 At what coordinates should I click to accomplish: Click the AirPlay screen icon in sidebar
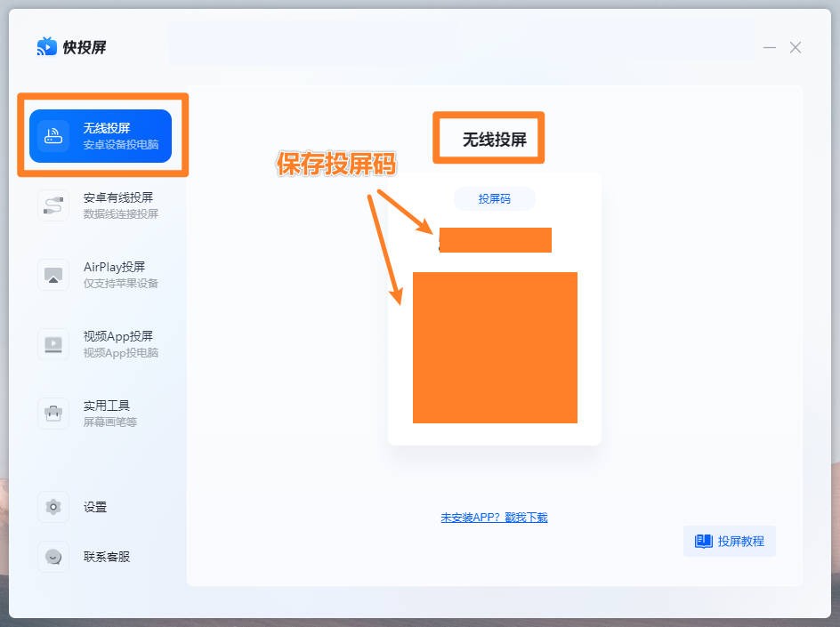tap(52, 275)
